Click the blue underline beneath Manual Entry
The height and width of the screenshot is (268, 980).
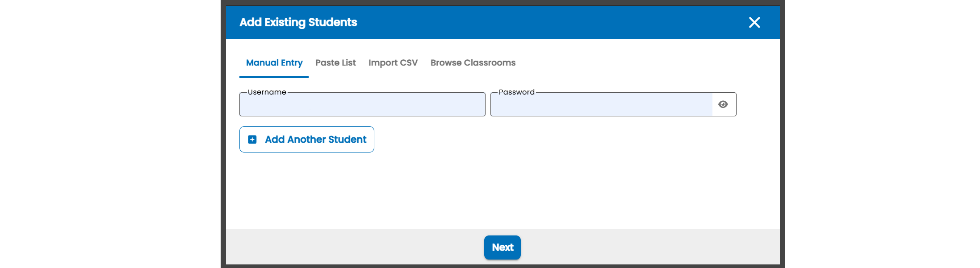tap(274, 77)
